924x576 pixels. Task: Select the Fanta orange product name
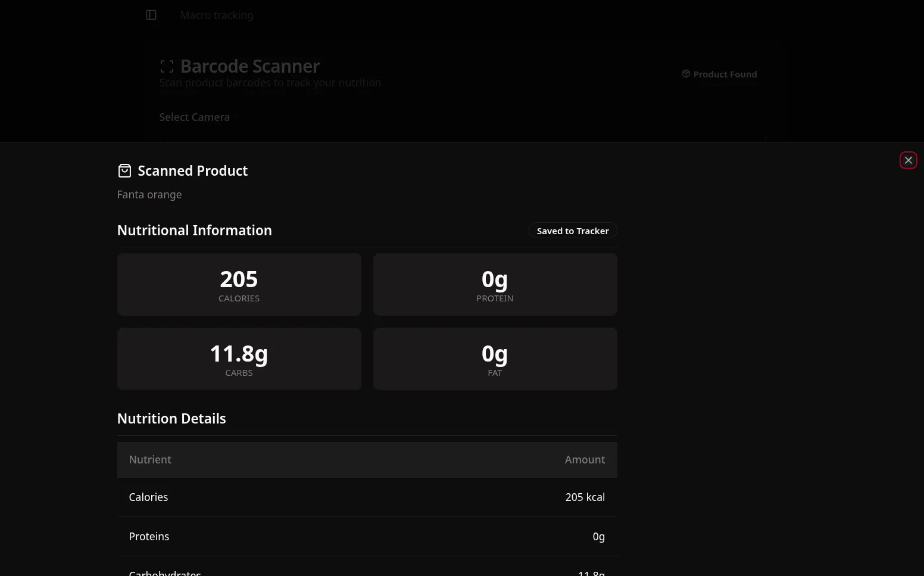pyautogui.click(x=149, y=194)
